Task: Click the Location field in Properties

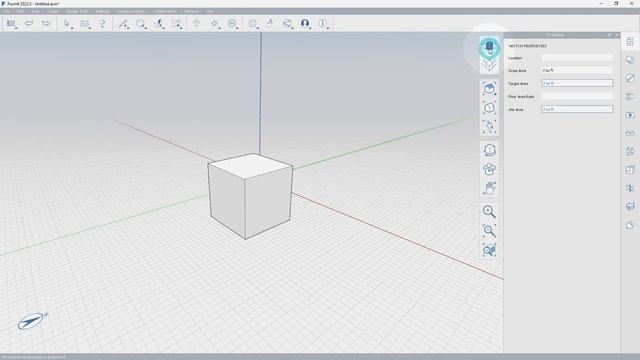Action: click(577, 58)
